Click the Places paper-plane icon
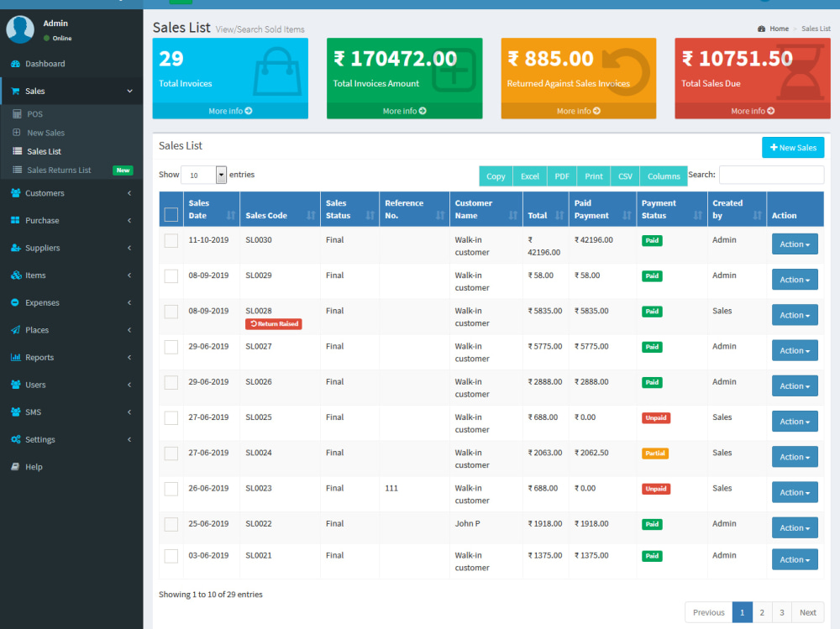 [15, 329]
